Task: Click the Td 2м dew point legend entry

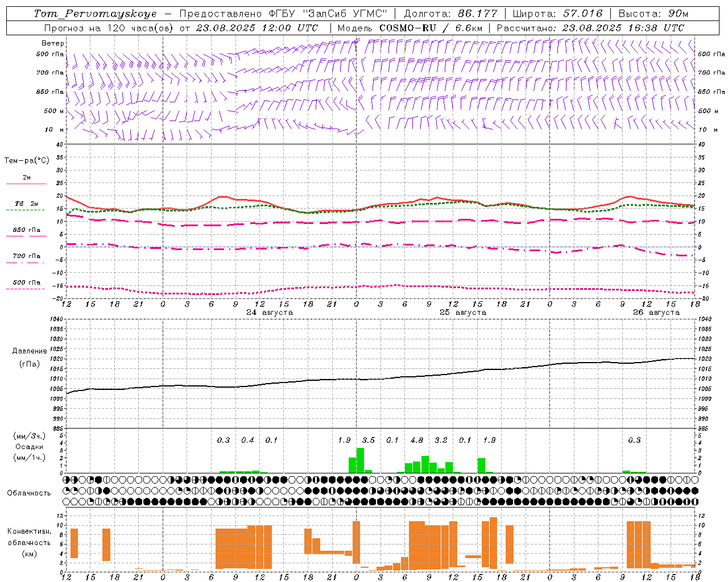Action: point(26,203)
